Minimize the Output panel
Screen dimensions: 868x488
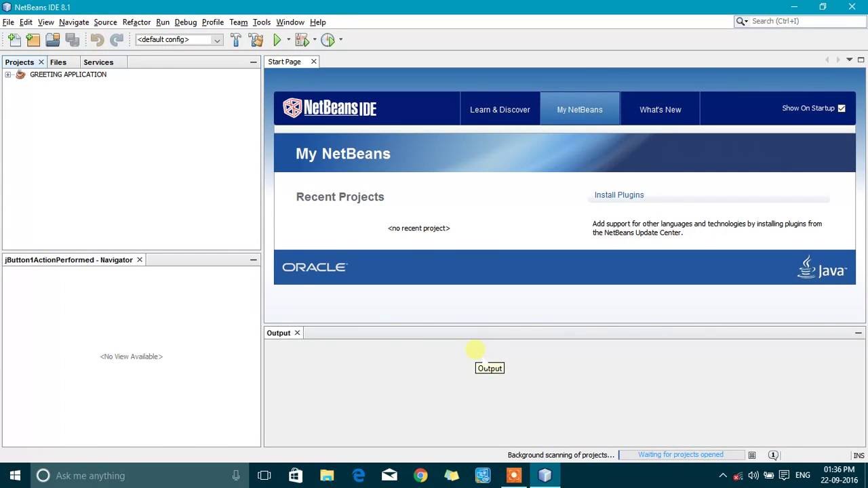(x=858, y=333)
